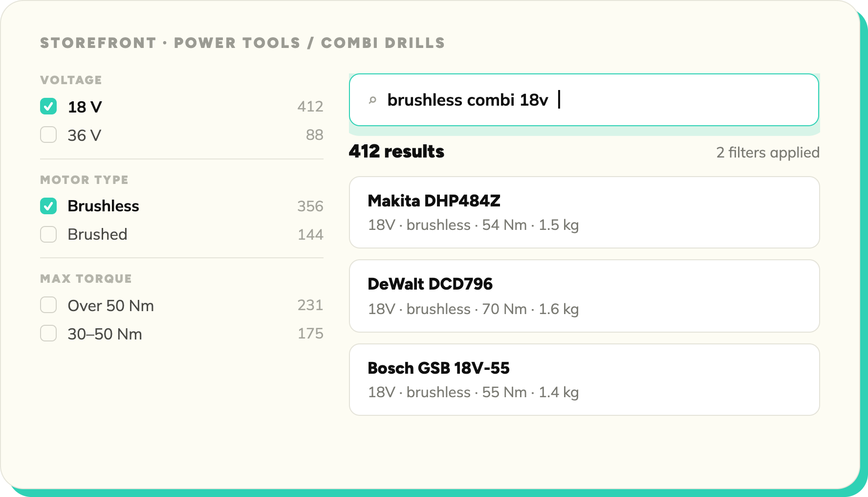This screenshot has height=497, width=868.
Task: Click the Brushed filter label
Action: (x=98, y=234)
